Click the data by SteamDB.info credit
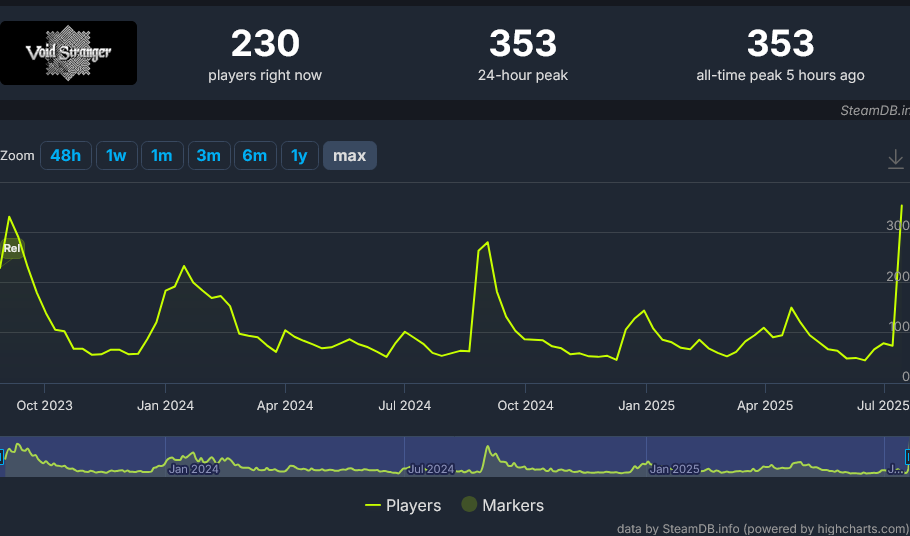 [763, 528]
